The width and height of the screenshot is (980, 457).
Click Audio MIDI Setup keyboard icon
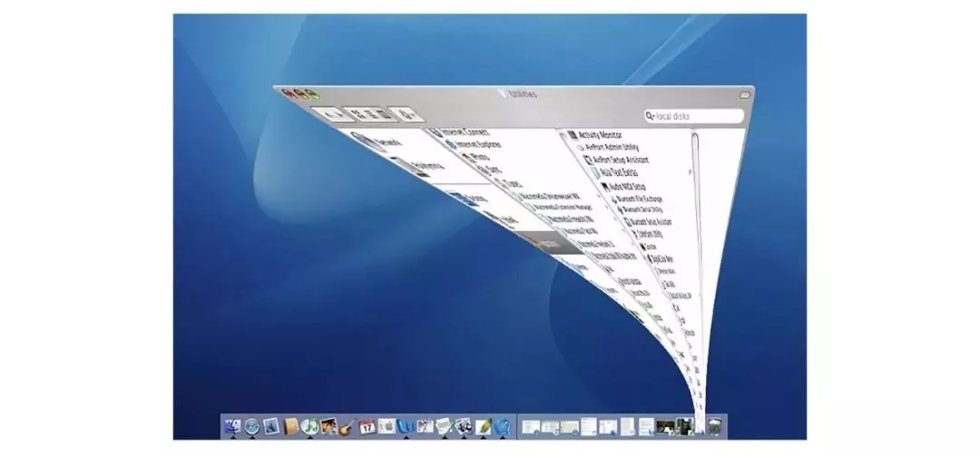pos(605,187)
